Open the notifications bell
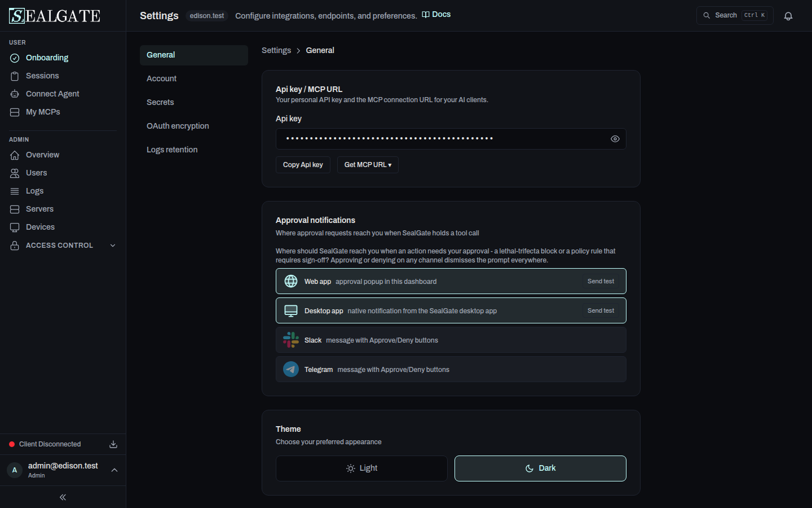 [x=788, y=16]
